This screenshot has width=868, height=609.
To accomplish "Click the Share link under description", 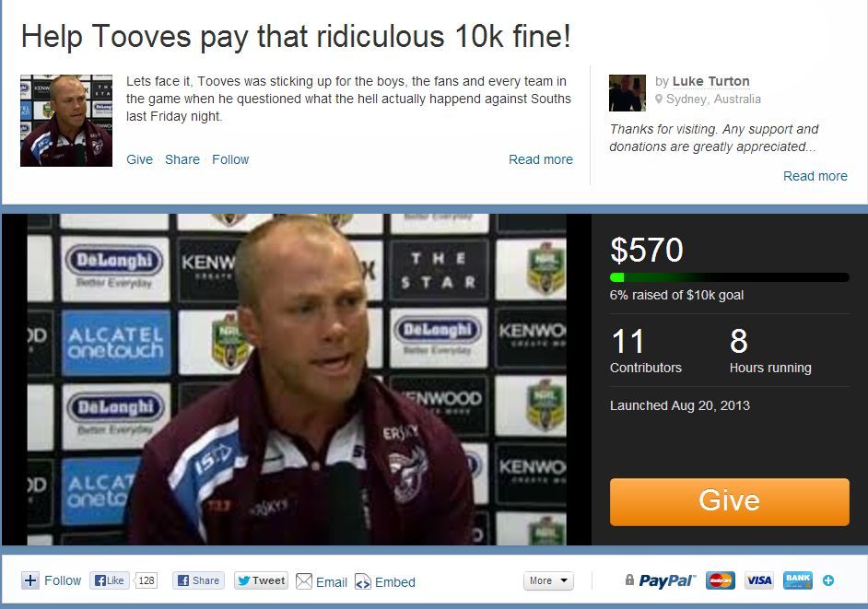I will (182, 159).
